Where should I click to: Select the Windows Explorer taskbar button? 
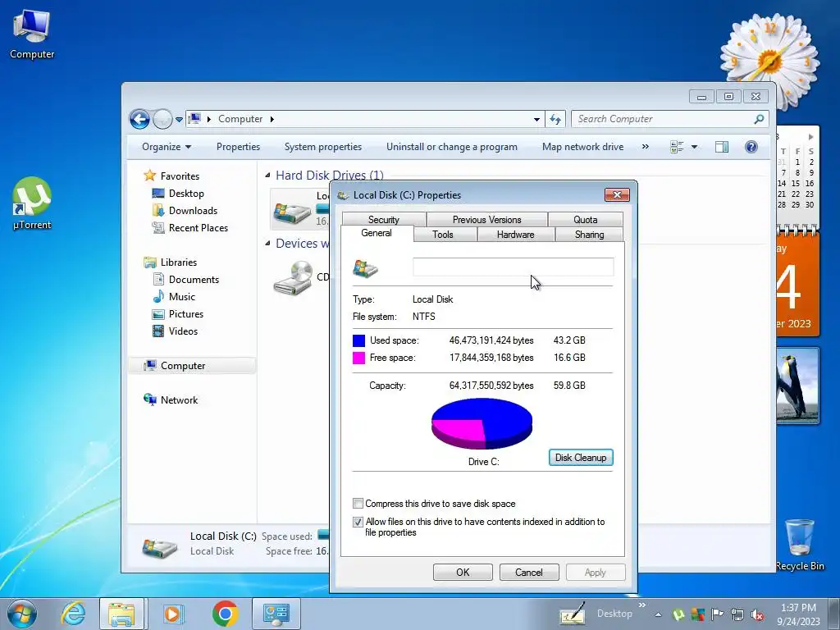121,614
